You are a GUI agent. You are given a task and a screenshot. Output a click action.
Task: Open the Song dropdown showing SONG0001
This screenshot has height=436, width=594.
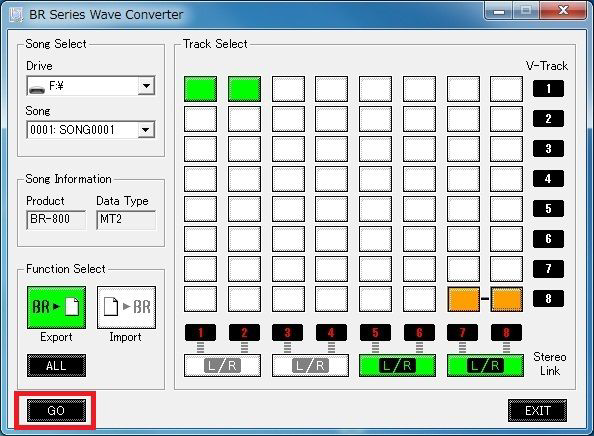(91, 130)
